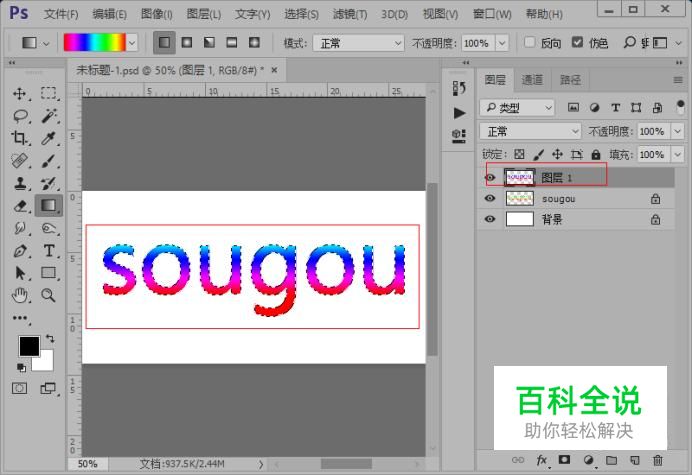
Task: Change the screen mode
Action: click(48, 388)
